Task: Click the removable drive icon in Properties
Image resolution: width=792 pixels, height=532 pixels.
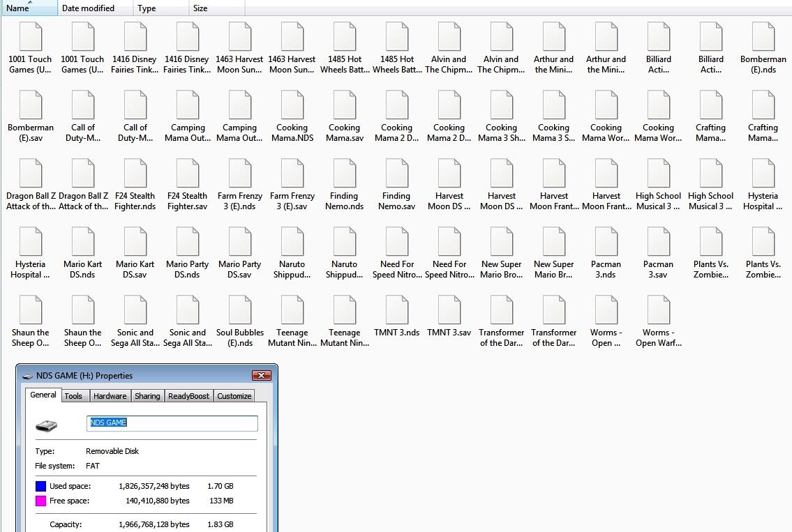Action: coord(47,425)
